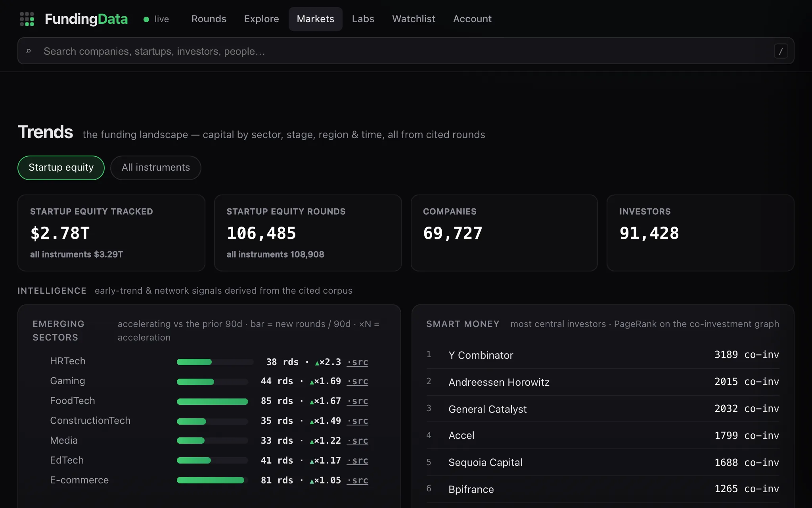The image size is (812, 508).
Task: Select Accel investor row
Action: point(603,435)
